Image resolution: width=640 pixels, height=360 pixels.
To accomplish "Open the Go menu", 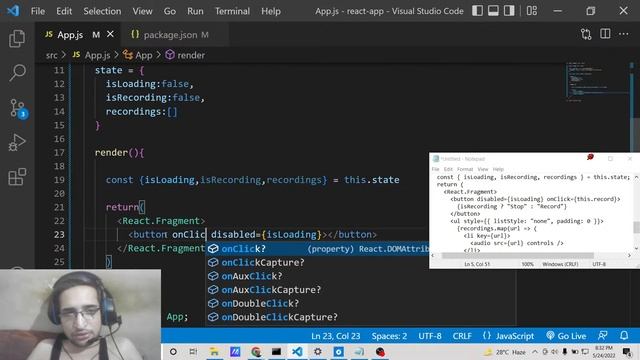I will pos(169,11).
